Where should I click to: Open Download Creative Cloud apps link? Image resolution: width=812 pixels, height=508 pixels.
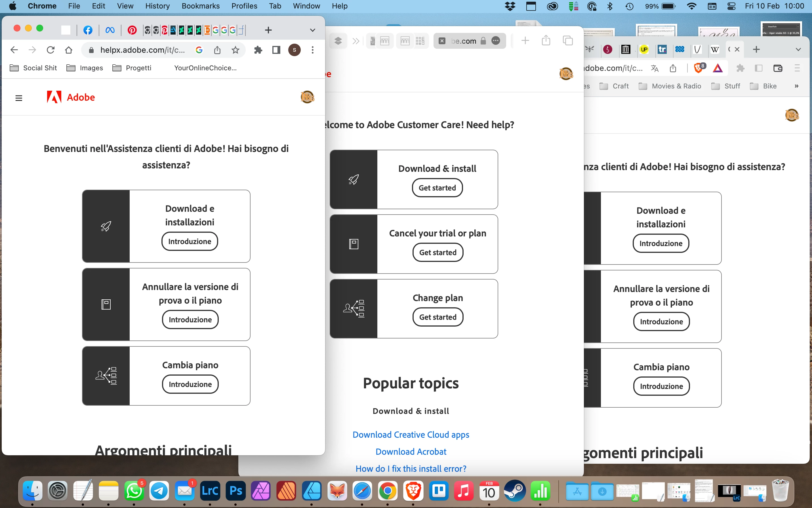[x=411, y=434]
